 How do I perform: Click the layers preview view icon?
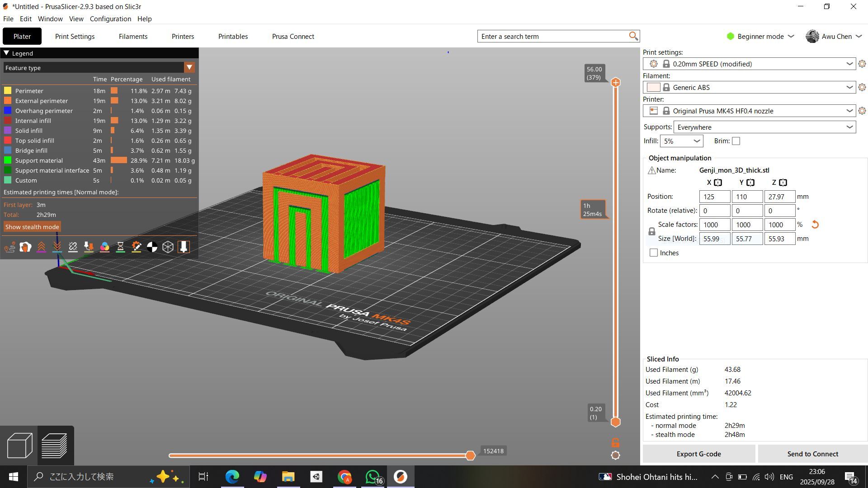[x=55, y=445]
